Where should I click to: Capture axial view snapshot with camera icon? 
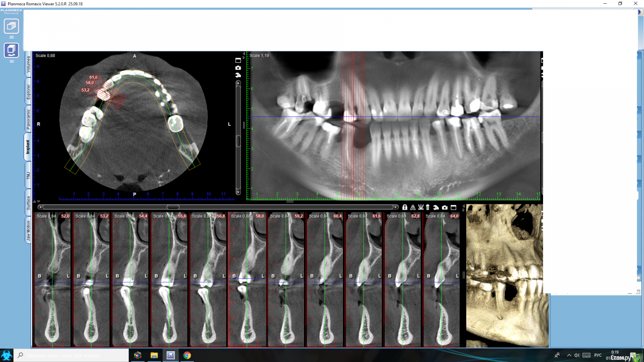pos(238,68)
